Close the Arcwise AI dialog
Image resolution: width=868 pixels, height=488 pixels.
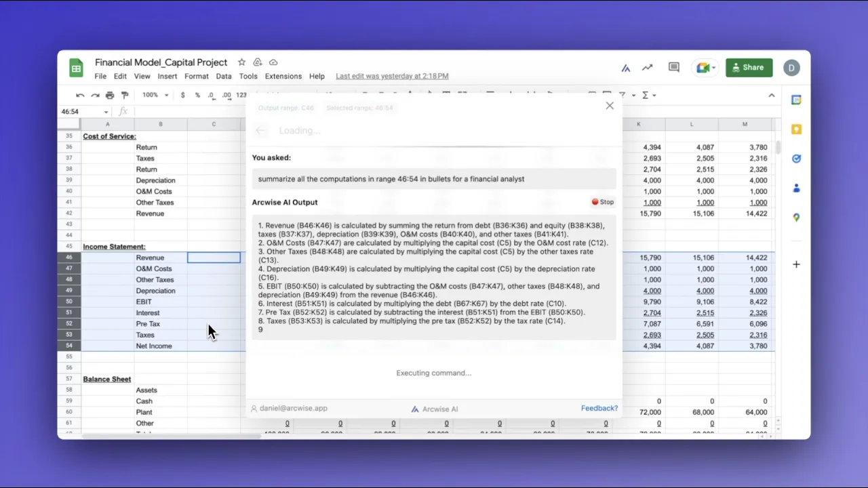pos(610,106)
